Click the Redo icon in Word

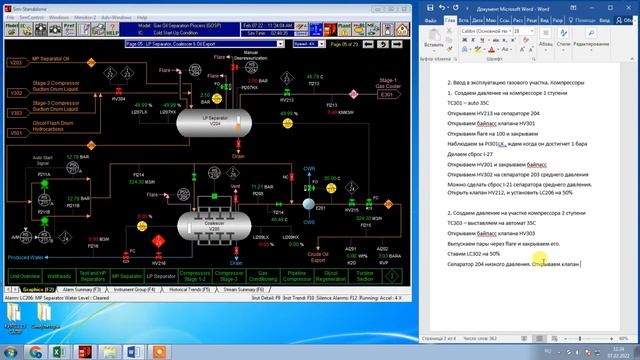click(x=456, y=8)
